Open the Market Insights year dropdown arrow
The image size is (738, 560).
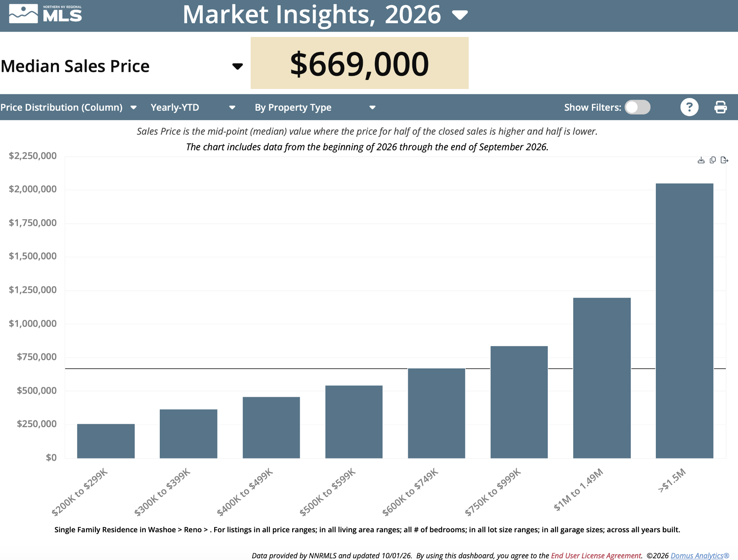460,15
